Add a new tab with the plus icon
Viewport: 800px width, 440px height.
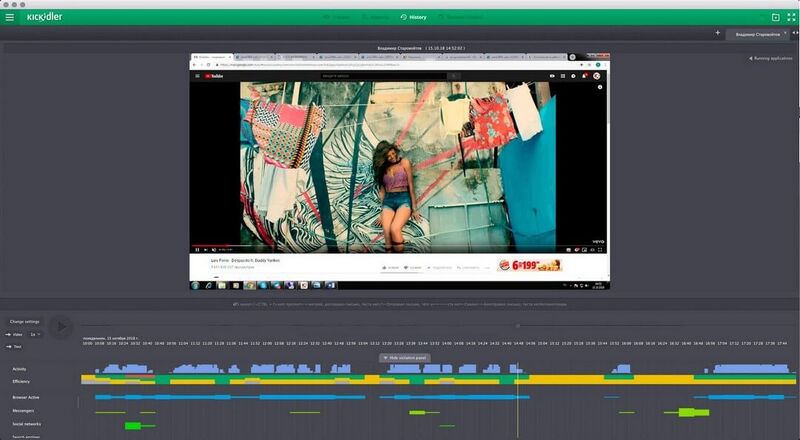click(x=718, y=33)
